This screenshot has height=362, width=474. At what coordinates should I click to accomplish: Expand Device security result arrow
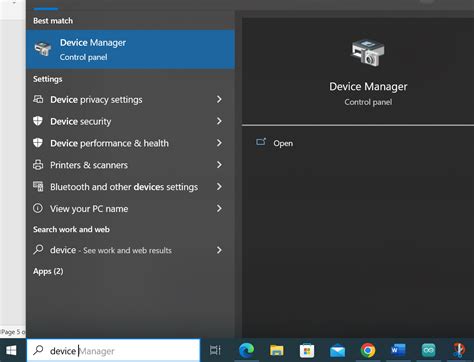tap(219, 121)
